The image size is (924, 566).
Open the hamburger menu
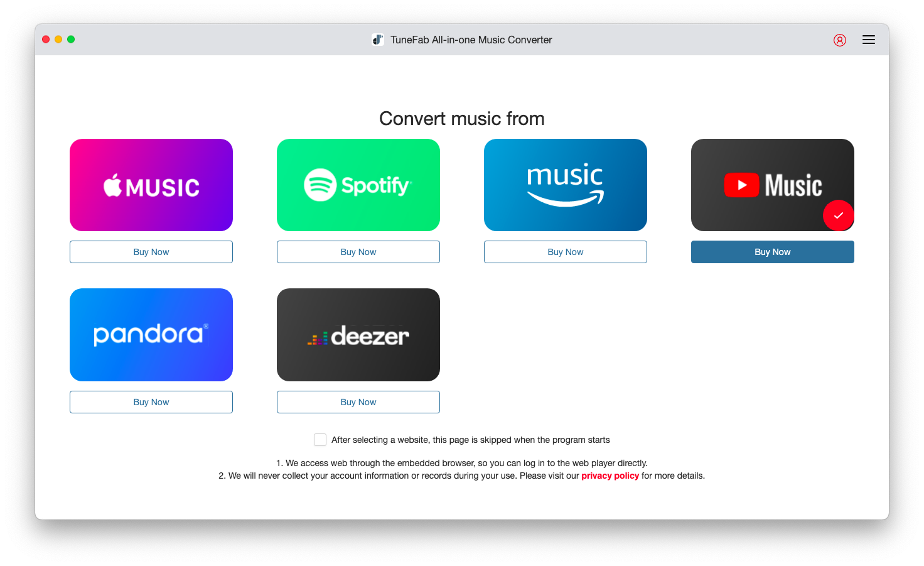click(869, 40)
